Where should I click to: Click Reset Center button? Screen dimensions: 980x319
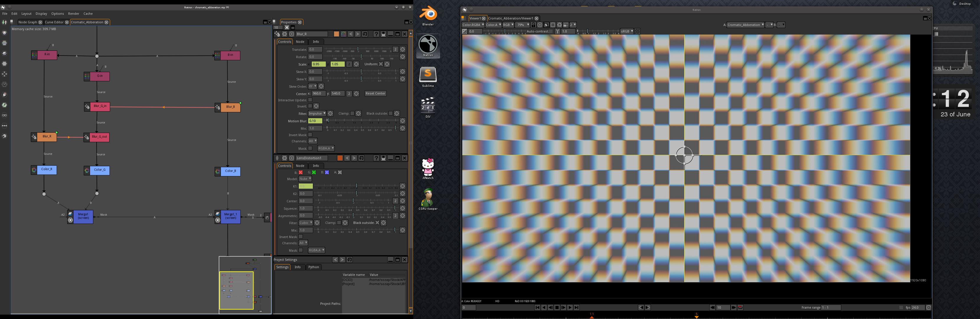pos(375,94)
